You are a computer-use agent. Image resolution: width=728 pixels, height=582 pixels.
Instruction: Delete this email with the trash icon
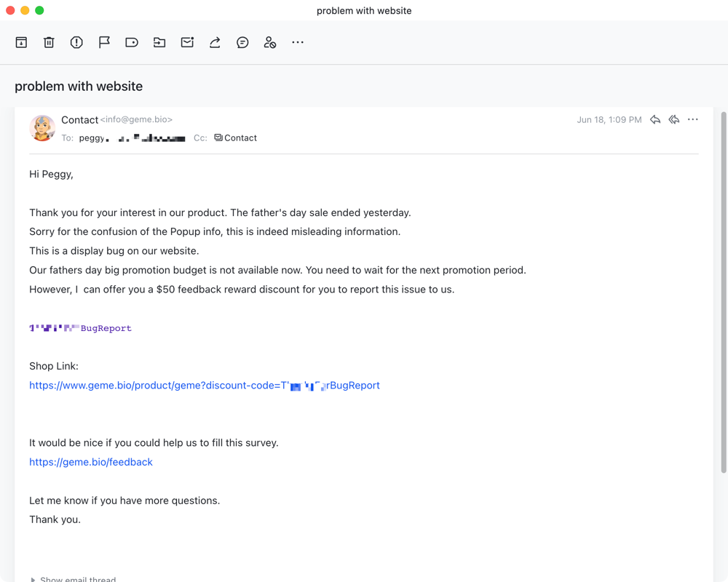(x=49, y=42)
